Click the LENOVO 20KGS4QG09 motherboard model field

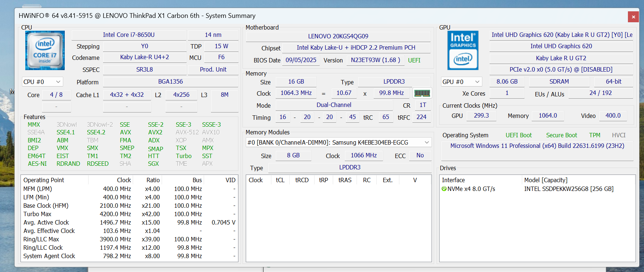[x=338, y=37]
